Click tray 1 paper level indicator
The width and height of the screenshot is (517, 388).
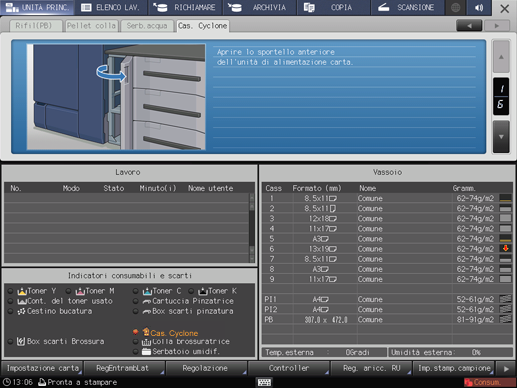505,198
